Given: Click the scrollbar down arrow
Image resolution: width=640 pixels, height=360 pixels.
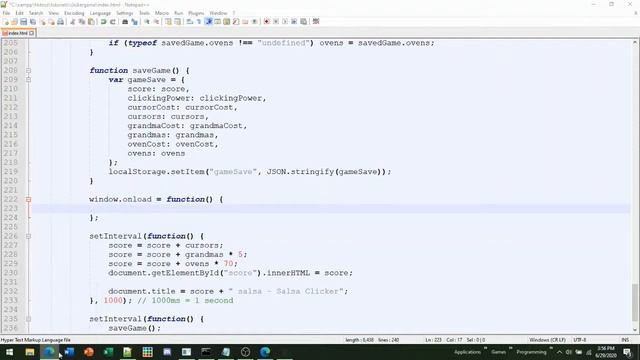Looking at the screenshot, I should click(635, 329).
